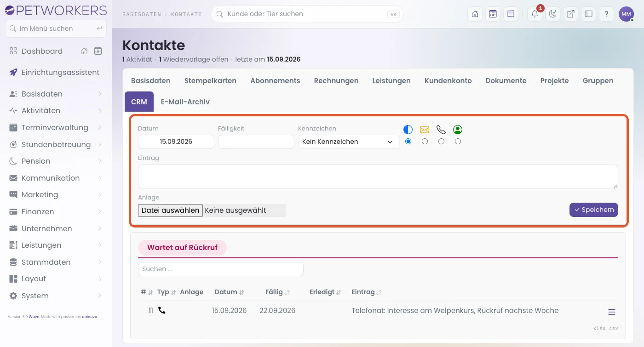This screenshot has height=347, width=644.
Task: Switch to Rechnungen tab
Action: (x=336, y=80)
